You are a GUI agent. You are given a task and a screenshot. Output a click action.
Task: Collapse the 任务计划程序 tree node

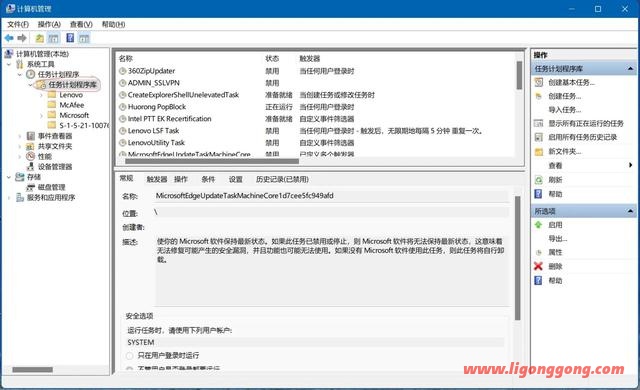click(20, 74)
